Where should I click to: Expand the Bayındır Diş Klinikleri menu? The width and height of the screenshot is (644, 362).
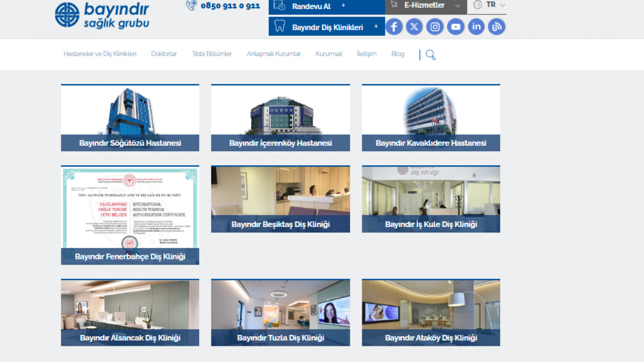pos(327,27)
